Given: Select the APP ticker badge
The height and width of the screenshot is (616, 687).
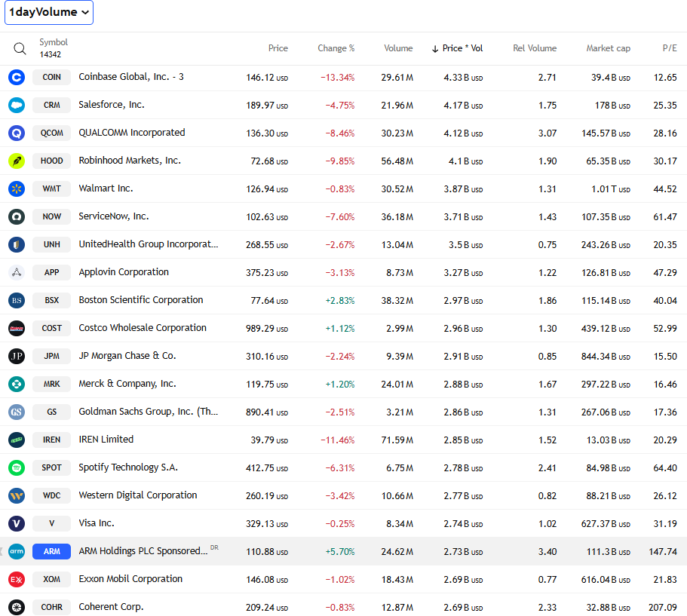Looking at the screenshot, I should tap(52, 272).
